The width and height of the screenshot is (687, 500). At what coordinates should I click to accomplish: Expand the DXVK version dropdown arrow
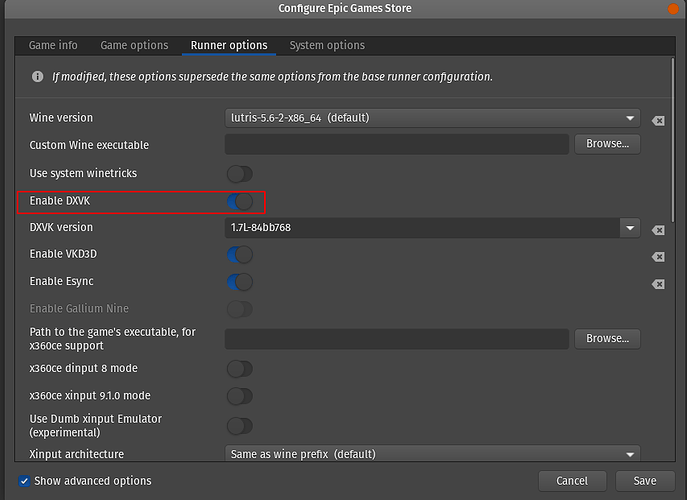pos(630,228)
